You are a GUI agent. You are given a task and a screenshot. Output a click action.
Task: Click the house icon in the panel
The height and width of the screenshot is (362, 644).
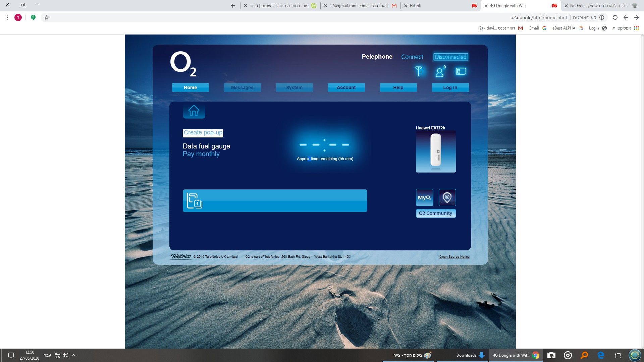tap(194, 111)
